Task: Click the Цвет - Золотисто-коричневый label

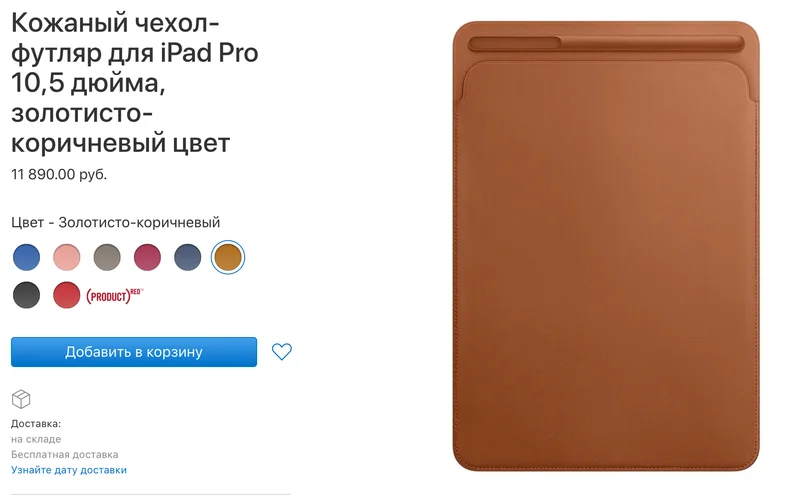Action: (116, 222)
